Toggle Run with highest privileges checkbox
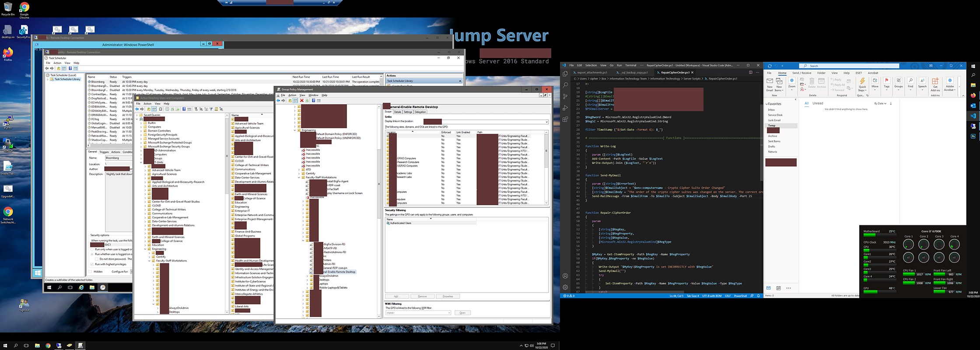Viewport: 980px width, 350px height. [x=92, y=264]
